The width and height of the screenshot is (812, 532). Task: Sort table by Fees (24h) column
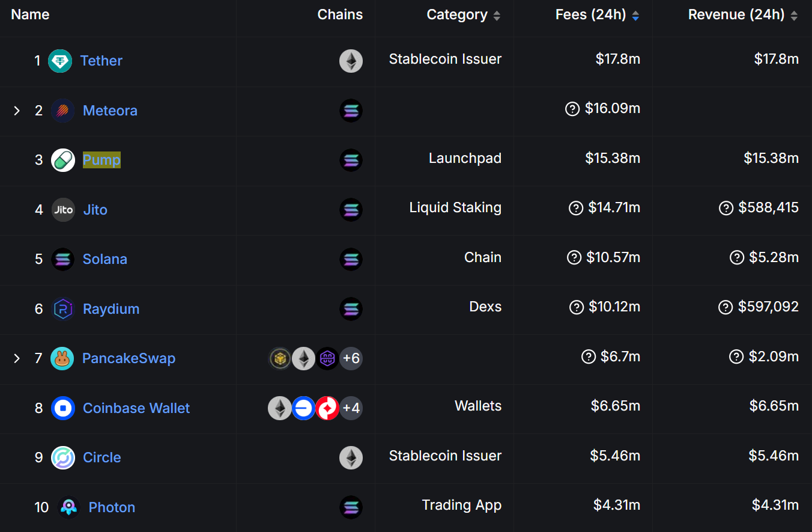636,16
